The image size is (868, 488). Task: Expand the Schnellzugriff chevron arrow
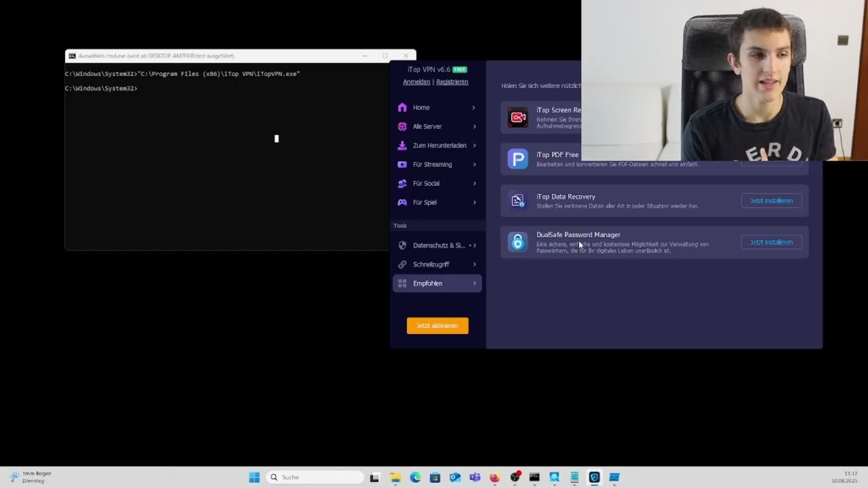[474, 264]
